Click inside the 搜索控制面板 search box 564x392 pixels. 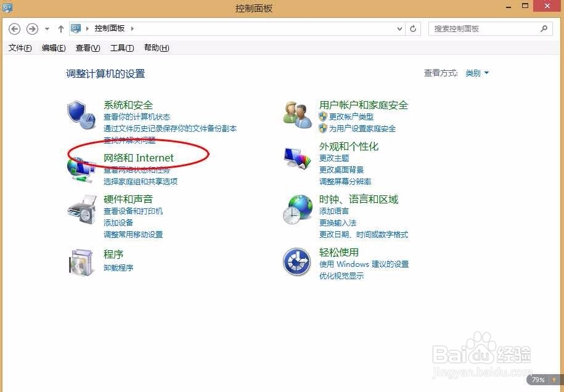coord(481,28)
